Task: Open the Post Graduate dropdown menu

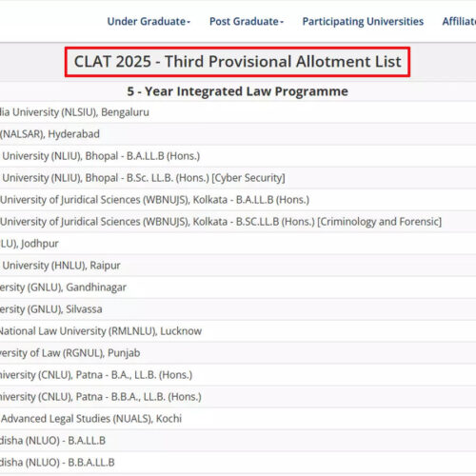Action: (247, 21)
